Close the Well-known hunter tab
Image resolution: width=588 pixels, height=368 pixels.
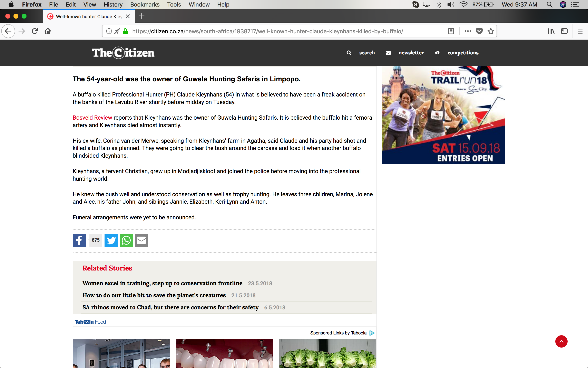point(128,16)
